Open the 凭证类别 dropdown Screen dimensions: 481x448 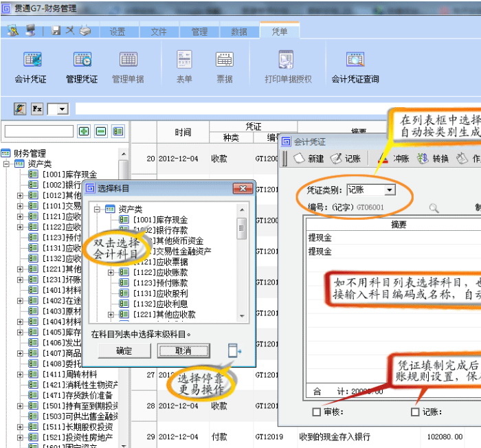coord(390,190)
